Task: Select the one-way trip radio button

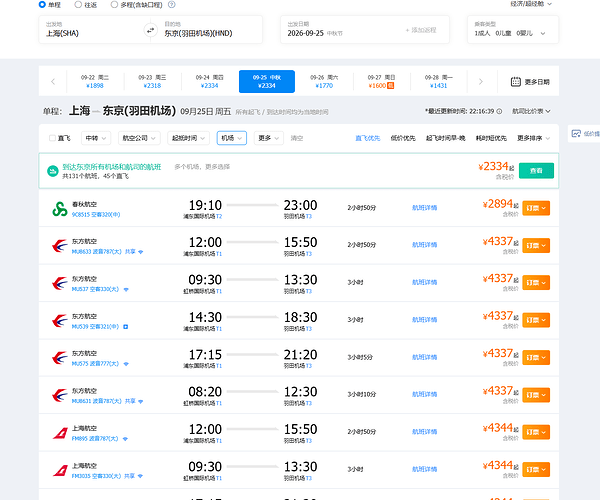Action: coord(42,5)
